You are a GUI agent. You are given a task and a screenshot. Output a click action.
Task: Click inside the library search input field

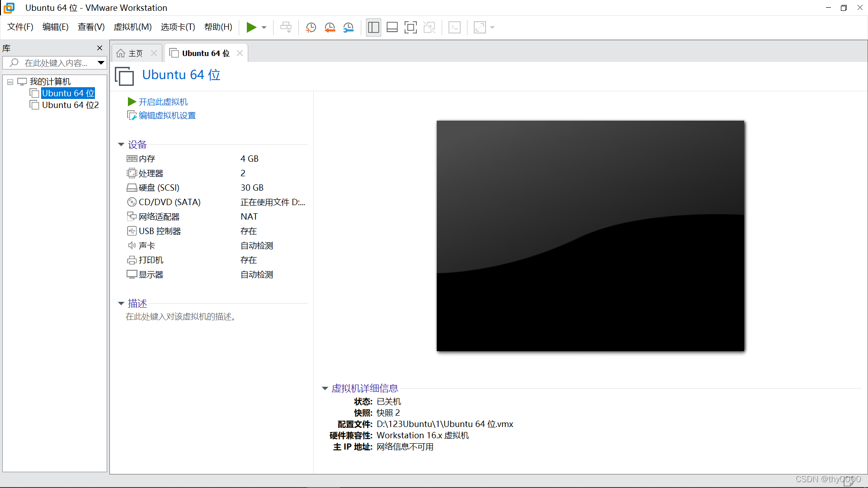point(54,63)
